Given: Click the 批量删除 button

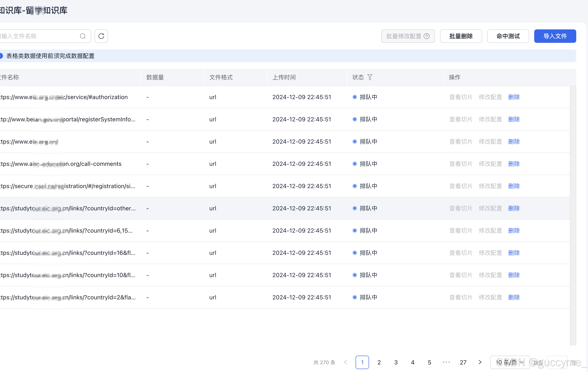Looking at the screenshot, I should coord(461,36).
